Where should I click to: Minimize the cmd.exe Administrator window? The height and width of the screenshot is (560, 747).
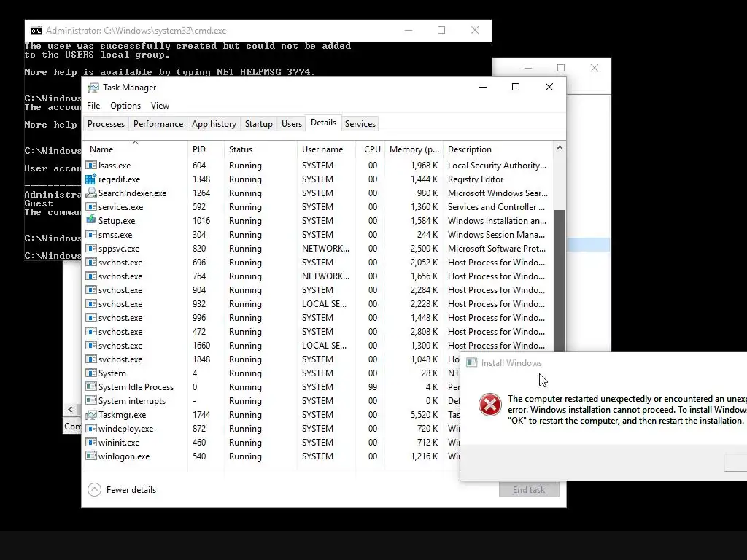409,30
